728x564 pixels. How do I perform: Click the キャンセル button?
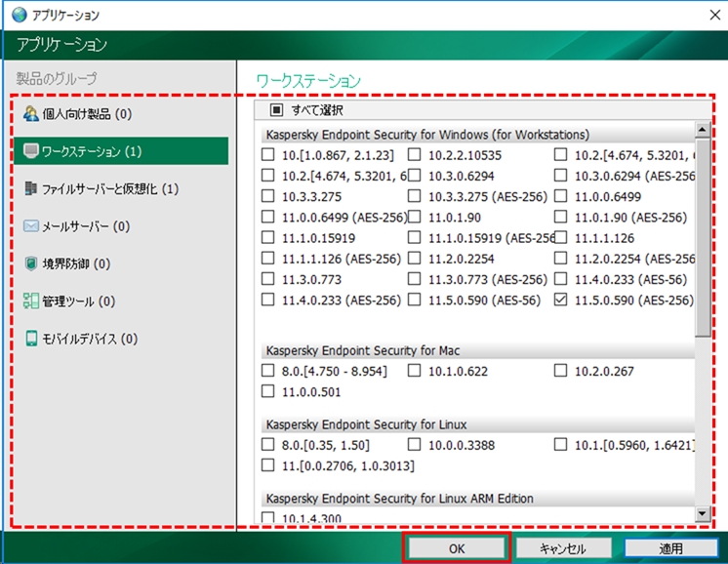tap(563, 548)
